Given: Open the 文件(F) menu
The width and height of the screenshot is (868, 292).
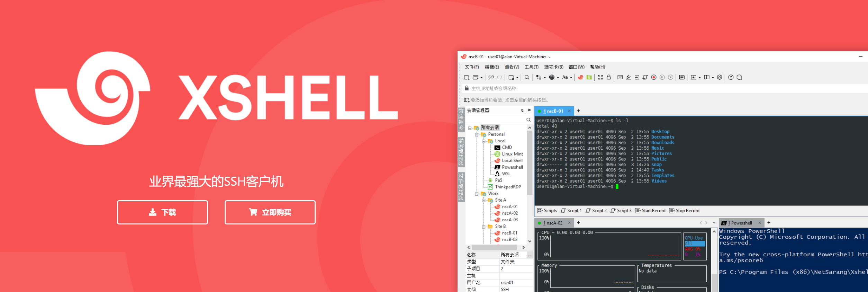Looking at the screenshot, I should 472,67.
